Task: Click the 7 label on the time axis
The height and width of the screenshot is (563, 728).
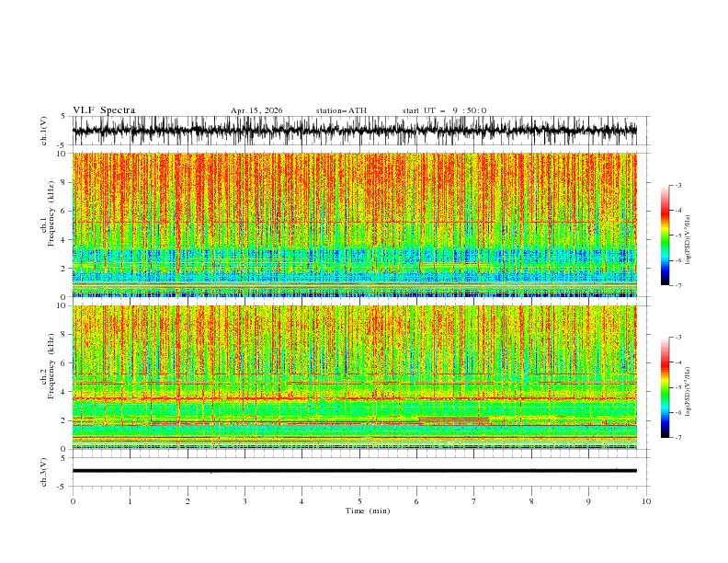Action: point(474,501)
